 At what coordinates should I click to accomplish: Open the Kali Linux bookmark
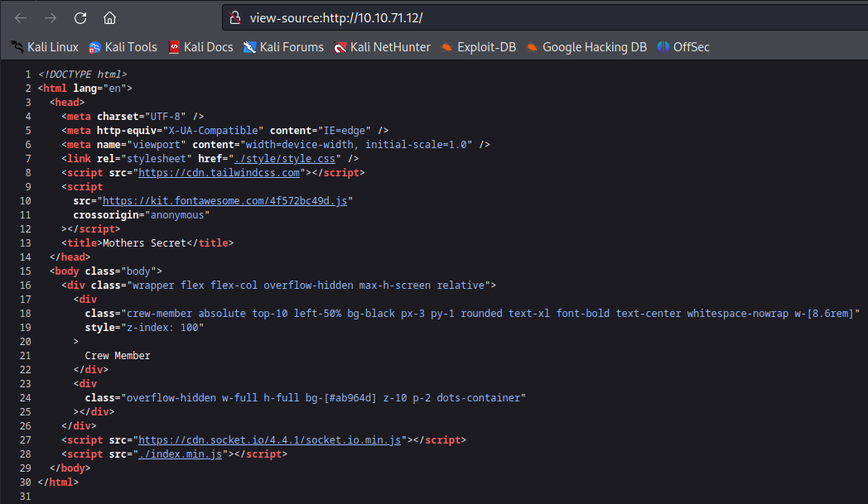[x=44, y=47]
